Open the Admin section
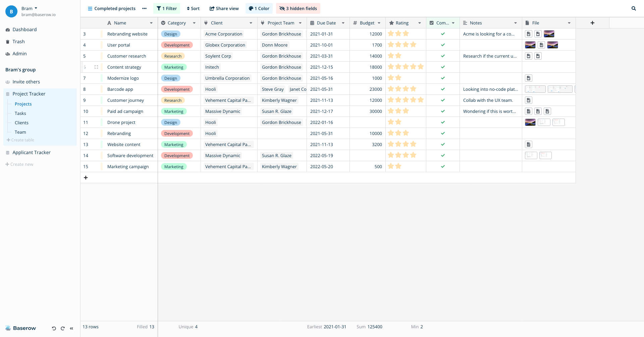The image size is (644, 337). click(19, 53)
